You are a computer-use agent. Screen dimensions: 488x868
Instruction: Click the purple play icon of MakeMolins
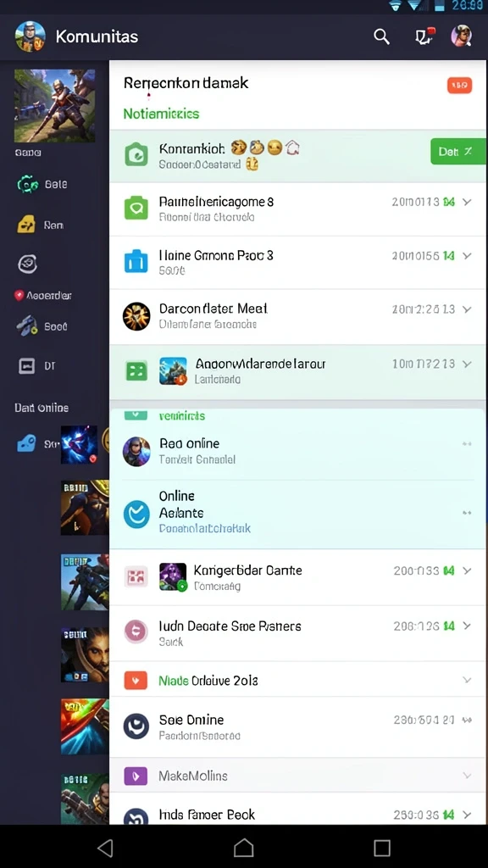[x=136, y=776]
